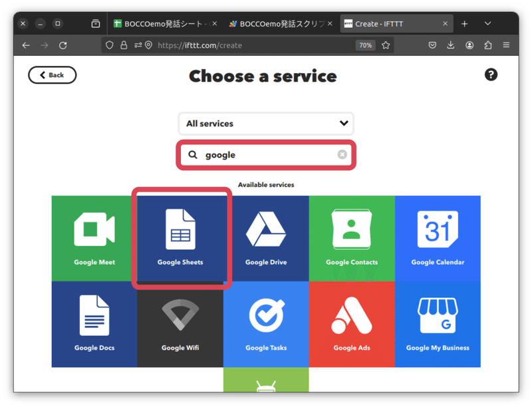Go forward in browser history
The height and width of the screenshot is (407, 532).
pos(45,45)
